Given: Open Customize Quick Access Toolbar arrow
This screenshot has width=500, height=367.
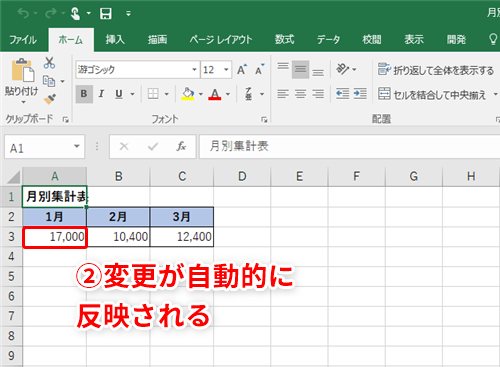Looking at the screenshot, I should 128,14.
